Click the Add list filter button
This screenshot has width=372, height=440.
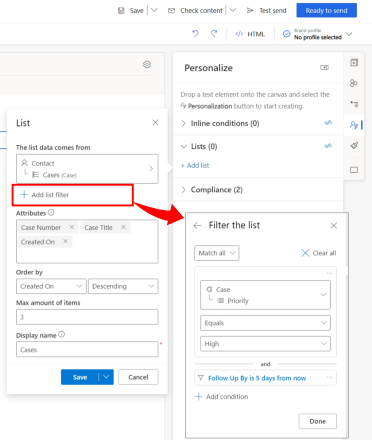click(x=73, y=195)
